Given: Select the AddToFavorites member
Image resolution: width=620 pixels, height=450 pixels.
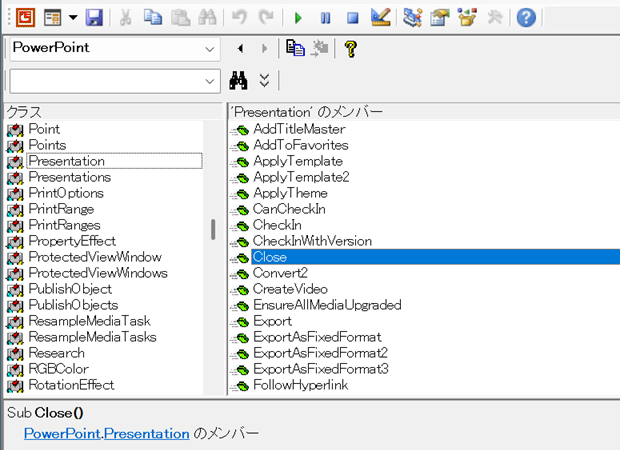Looking at the screenshot, I should (x=301, y=145).
